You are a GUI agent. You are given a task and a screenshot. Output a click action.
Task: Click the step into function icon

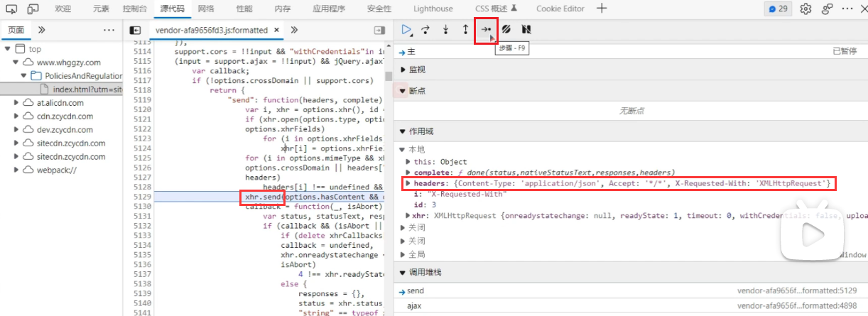pyautogui.click(x=446, y=30)
